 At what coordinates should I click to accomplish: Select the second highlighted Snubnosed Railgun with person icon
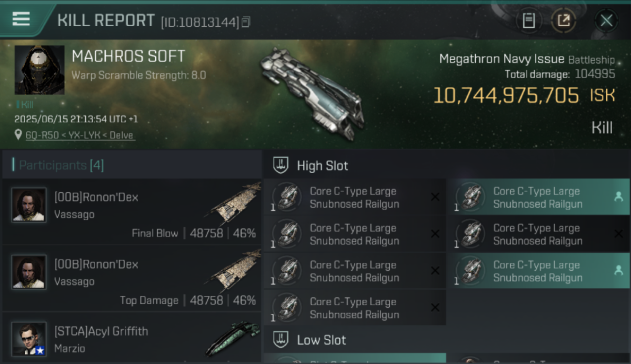coord(538,271)
